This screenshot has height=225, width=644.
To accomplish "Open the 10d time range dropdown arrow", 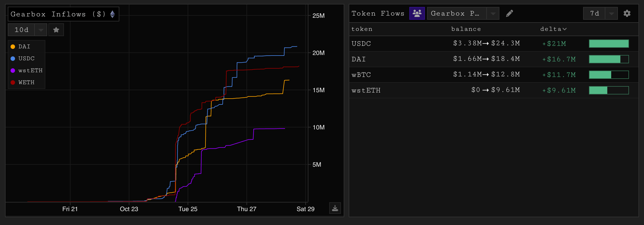I will (41, 30).
